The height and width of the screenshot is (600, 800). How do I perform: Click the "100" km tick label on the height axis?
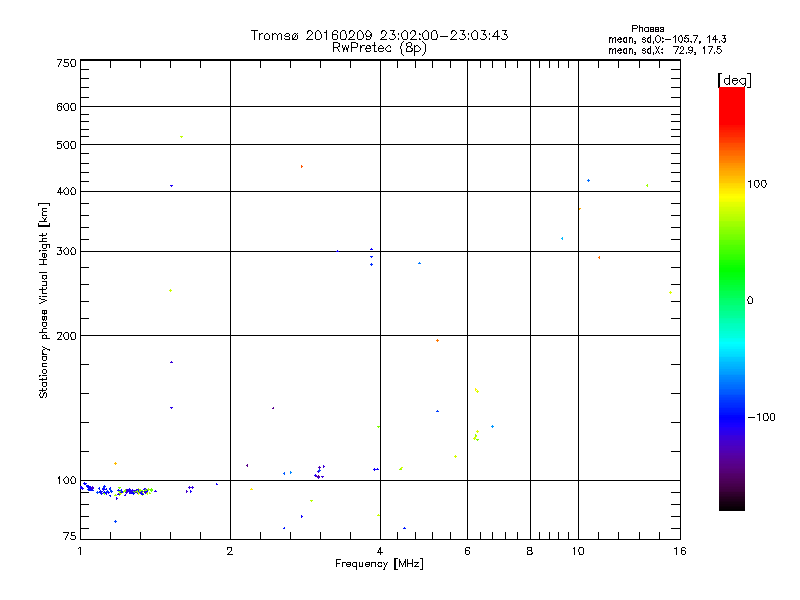(x=66, y=481)
